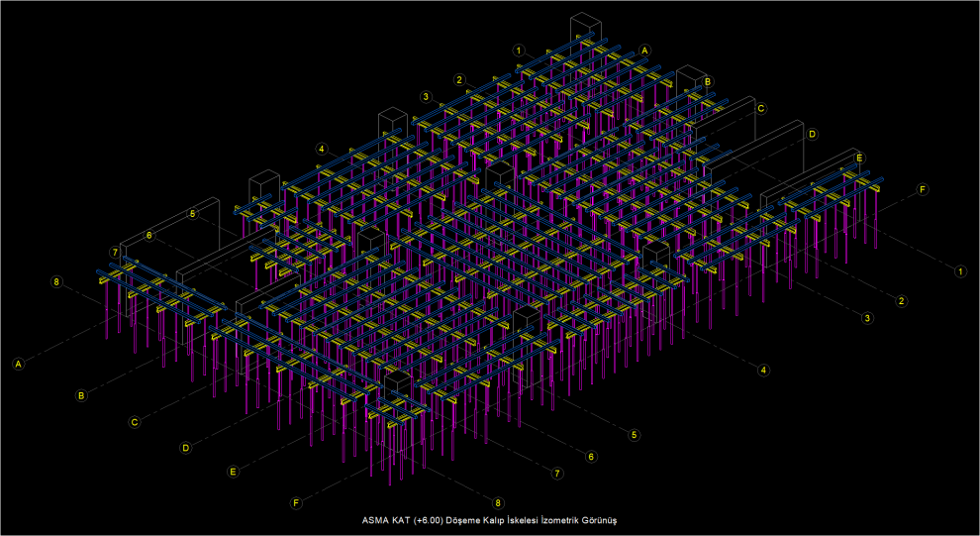Select grid bubble 8 at the upper left axis end
The image size is (980, 536).
[56, 282]
